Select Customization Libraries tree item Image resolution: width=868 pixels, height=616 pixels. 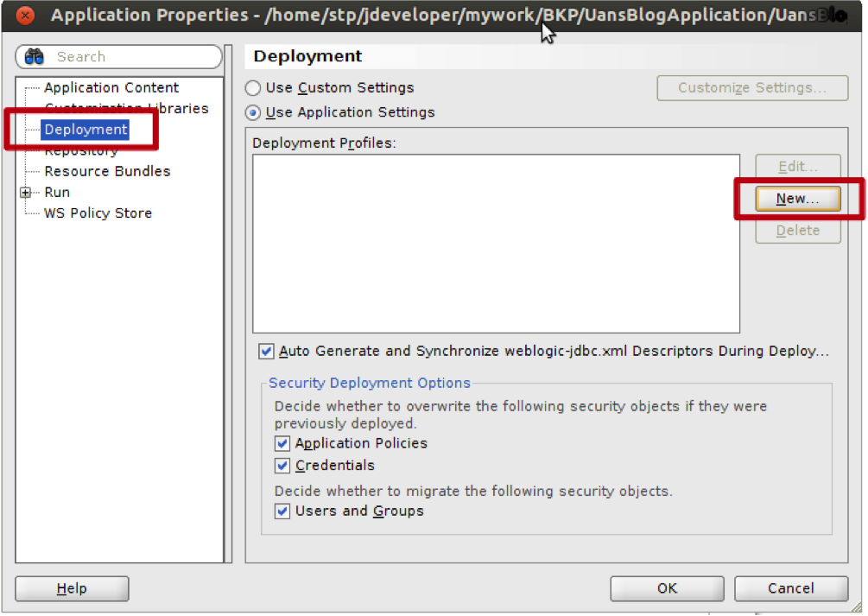click(127, 108)
